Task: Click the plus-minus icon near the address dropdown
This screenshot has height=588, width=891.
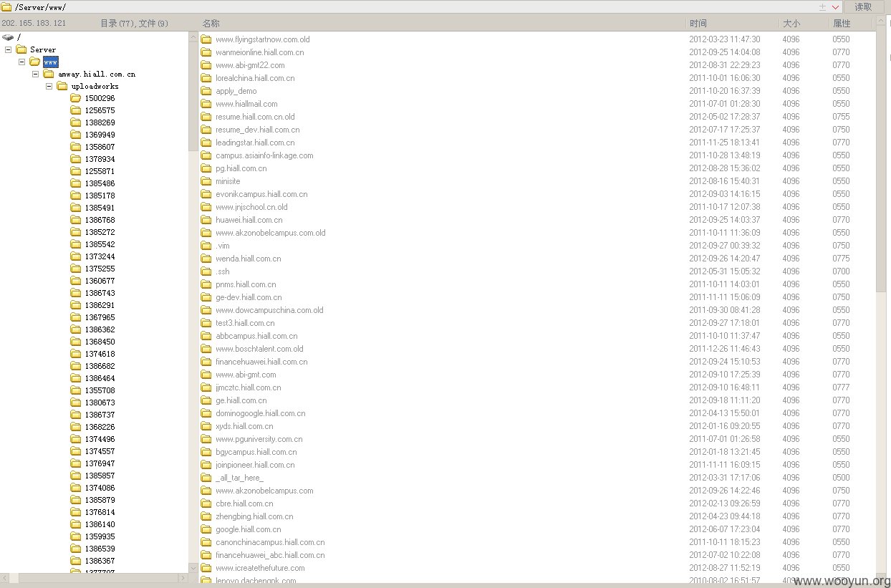Action: pos(823,6)
